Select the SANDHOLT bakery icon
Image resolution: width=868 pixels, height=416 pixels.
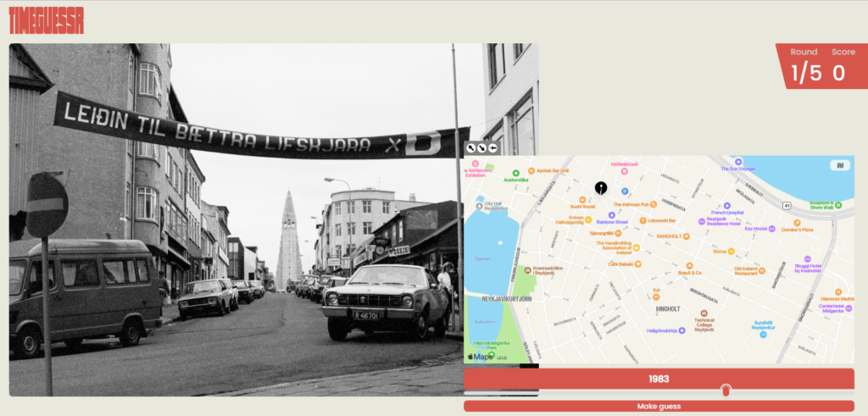[687, 236]
